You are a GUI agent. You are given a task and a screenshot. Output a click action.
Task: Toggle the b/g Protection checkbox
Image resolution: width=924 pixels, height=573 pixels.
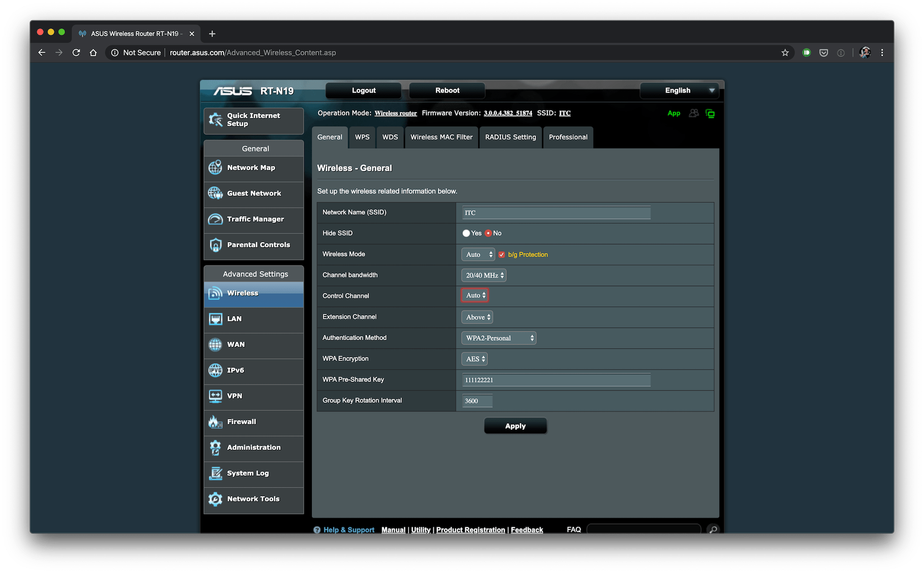pyautogui.click(x=502, y=255)
